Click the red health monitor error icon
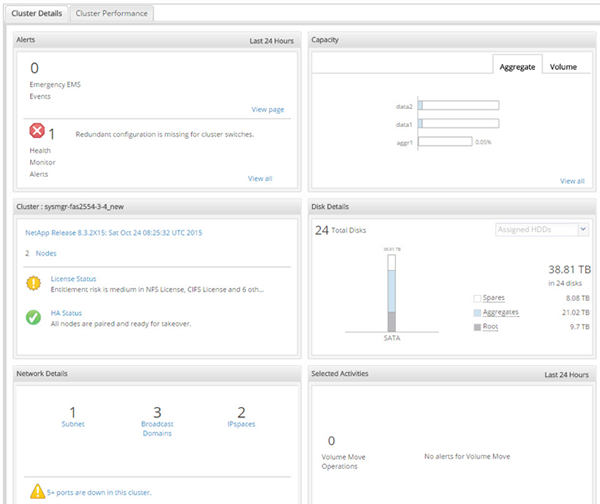Screen dimensions: 600x504 point(37,132)
